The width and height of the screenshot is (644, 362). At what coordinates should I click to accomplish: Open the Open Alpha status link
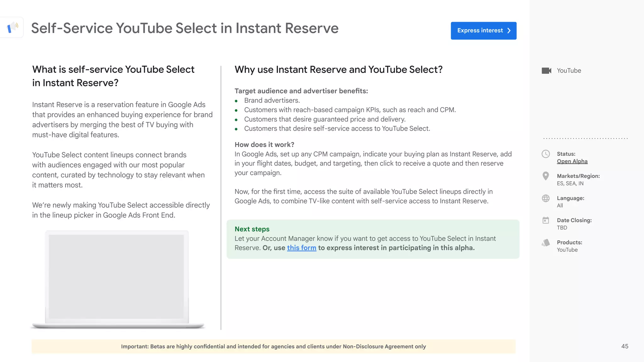click(x=572, y=161)
